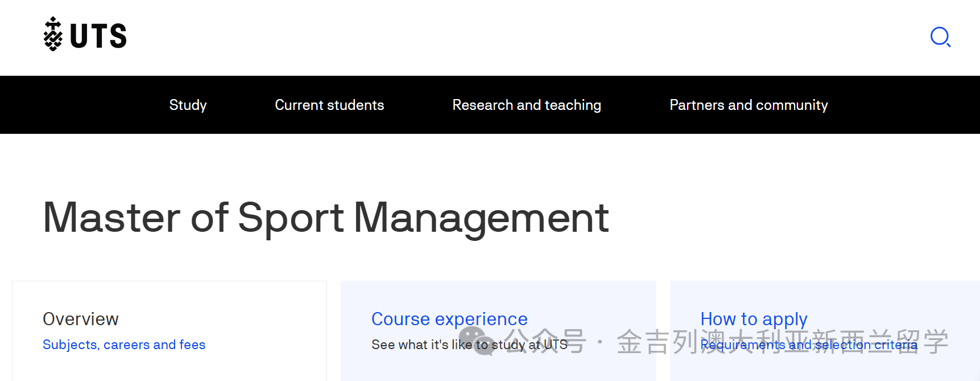Click the "See what it's like to study" text
The width and height of the screenshot is (980, 381).
pos(421,345)
